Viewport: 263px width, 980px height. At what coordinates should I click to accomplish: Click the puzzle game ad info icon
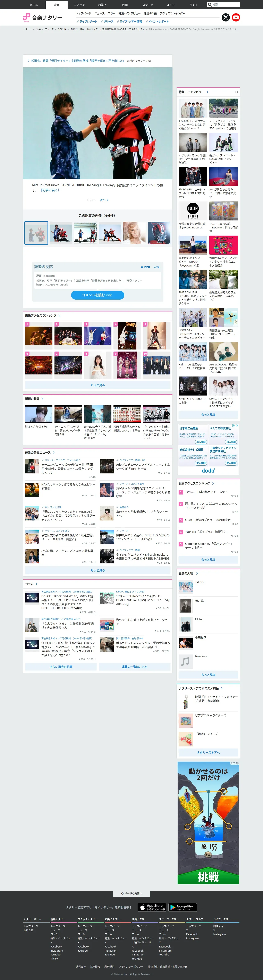pos(237,763)
